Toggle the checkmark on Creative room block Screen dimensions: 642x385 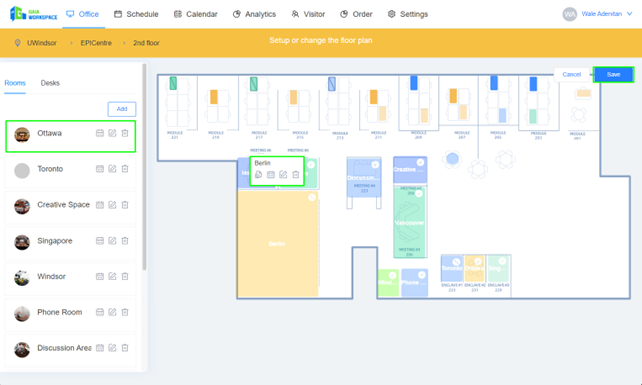(x=420, y=162)
